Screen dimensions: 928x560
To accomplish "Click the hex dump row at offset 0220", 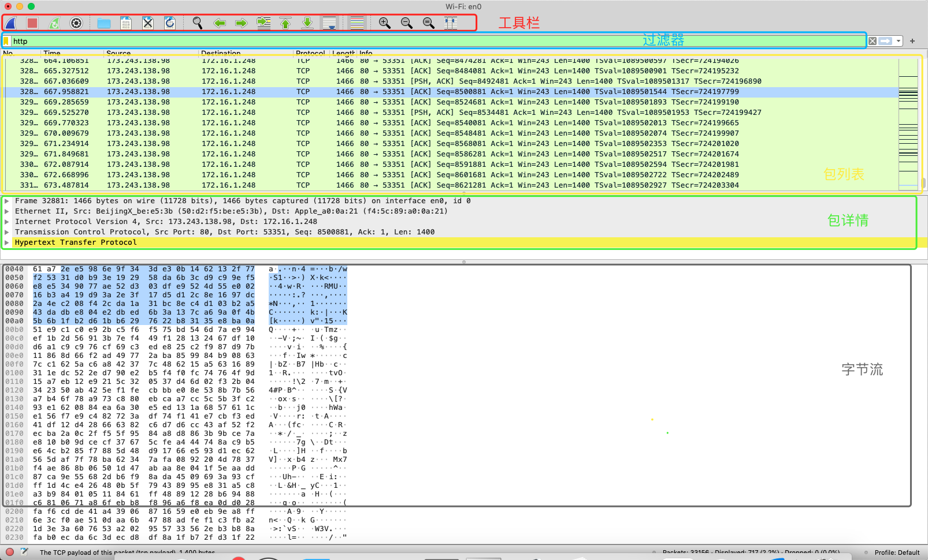I will click(x=176, y=529).
